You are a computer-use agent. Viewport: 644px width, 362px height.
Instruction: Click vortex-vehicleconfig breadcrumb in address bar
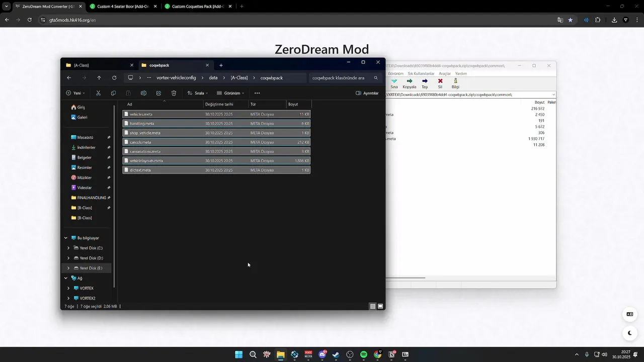tap(176, 78)
